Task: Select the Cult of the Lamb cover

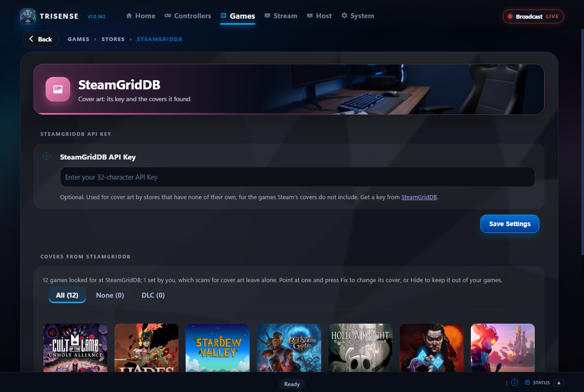Action: pos(75,348)
